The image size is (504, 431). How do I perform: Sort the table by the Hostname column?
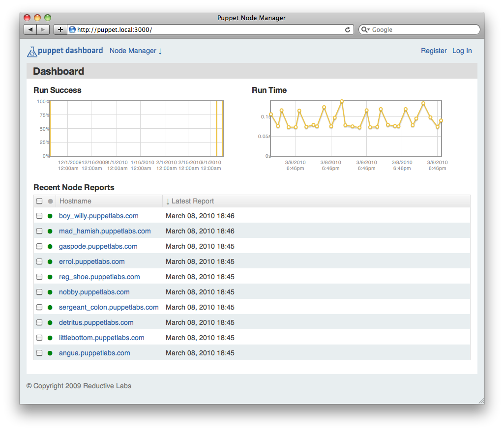[x=75, y=201]
